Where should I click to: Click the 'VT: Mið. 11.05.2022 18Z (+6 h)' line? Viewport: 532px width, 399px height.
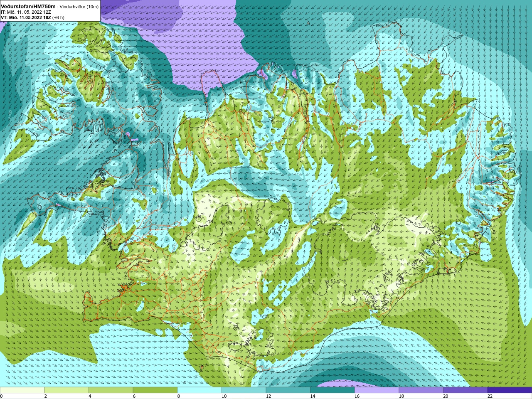pyautogui.click(x=32, y=17)
